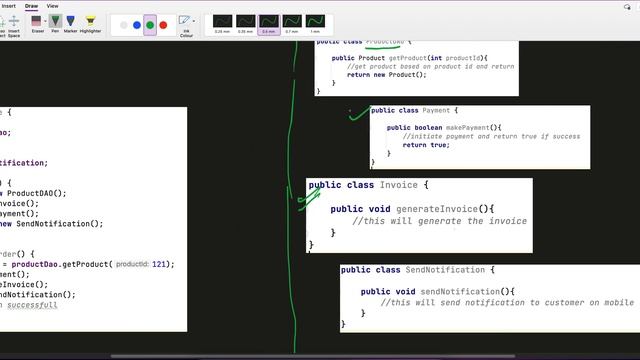Choose the white ink colour
This screenshot has width=640, height=360.
(124, 25)
